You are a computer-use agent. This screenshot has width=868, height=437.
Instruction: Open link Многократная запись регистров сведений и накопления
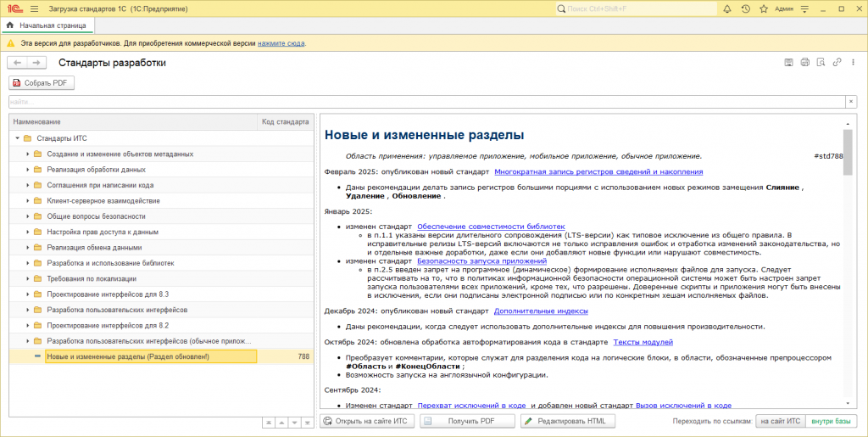(x=598, y=171)
